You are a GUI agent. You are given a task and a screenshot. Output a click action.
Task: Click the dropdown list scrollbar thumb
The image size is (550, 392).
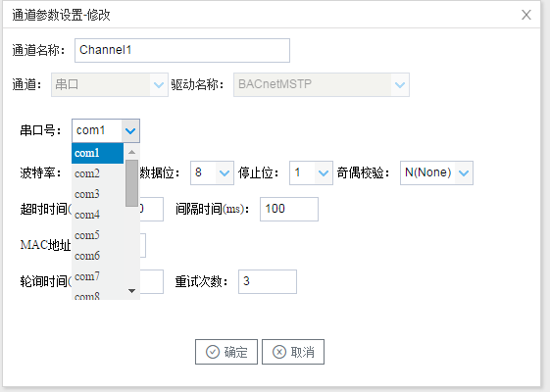click(x=132, y=183)
